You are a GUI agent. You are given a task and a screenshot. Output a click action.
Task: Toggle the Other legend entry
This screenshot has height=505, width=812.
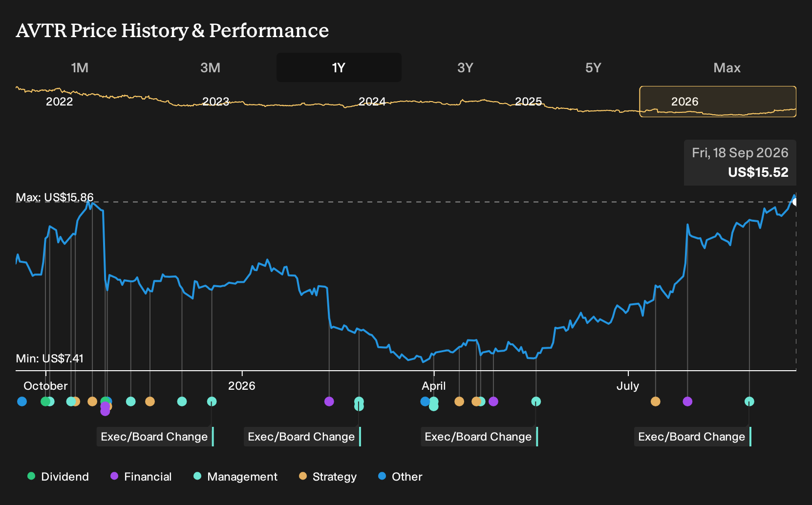[400, 477]
